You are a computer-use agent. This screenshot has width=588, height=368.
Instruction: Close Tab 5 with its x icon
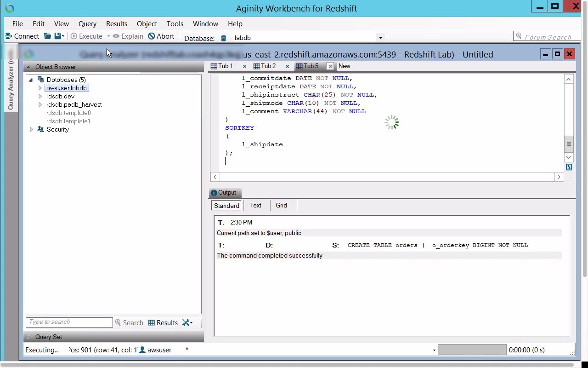point(330,66)
